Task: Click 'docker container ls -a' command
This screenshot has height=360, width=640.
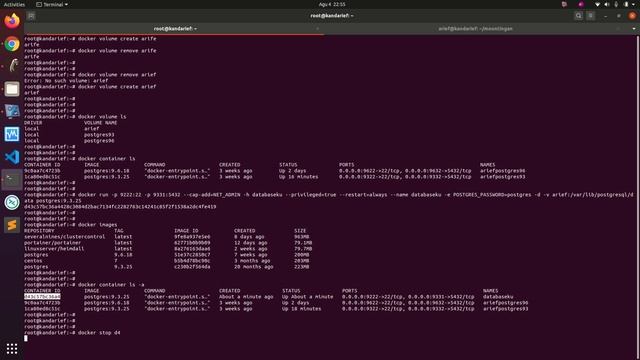Action: pyautogui.click(x=111, y=284)
